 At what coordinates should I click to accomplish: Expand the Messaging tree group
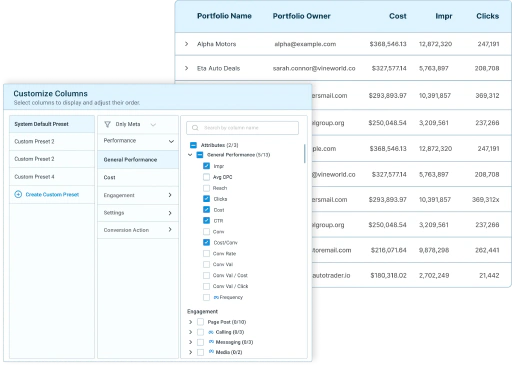click(x=190, y=342)
